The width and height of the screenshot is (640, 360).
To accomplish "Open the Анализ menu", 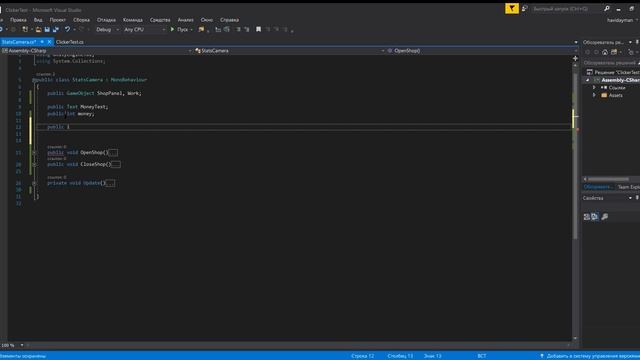I will pyautogui.click(x=185, y=20).
